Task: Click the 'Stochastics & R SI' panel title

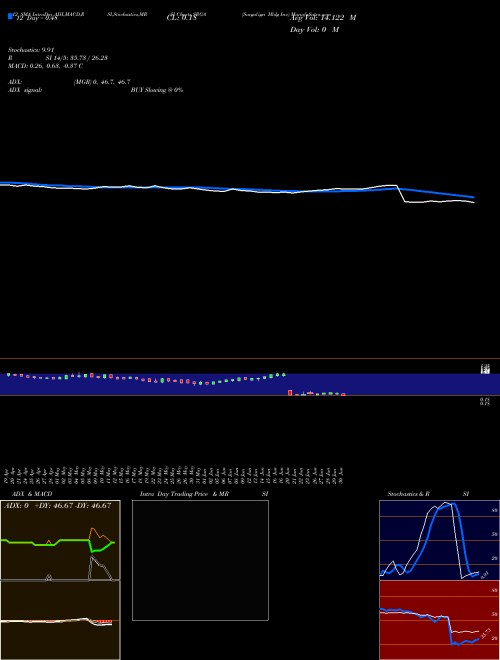Action: [428, 494]
